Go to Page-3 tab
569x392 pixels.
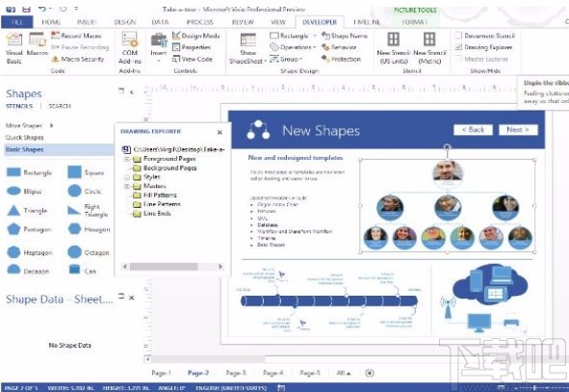(x=236, y=373)
